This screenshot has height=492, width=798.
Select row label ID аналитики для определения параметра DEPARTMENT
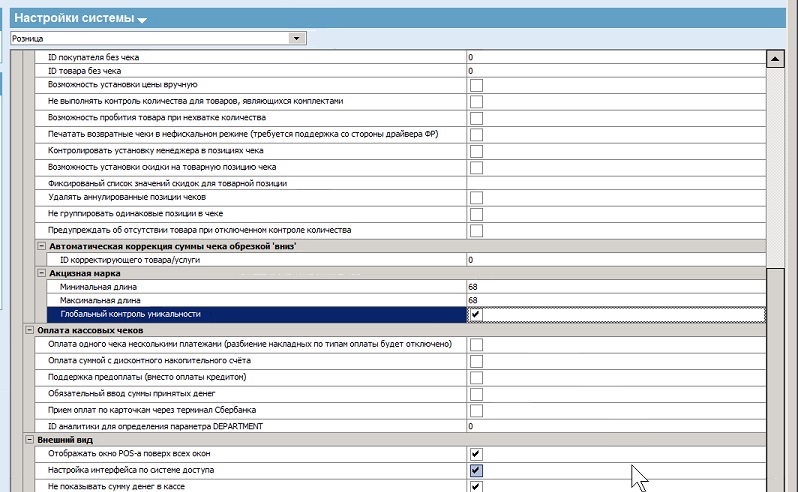[155, 426]
